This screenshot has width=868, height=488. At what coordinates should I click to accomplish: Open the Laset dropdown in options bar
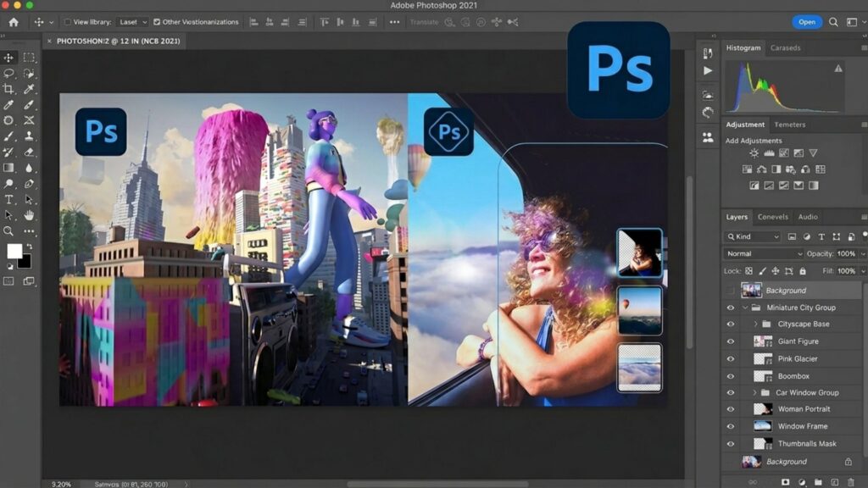133,22
